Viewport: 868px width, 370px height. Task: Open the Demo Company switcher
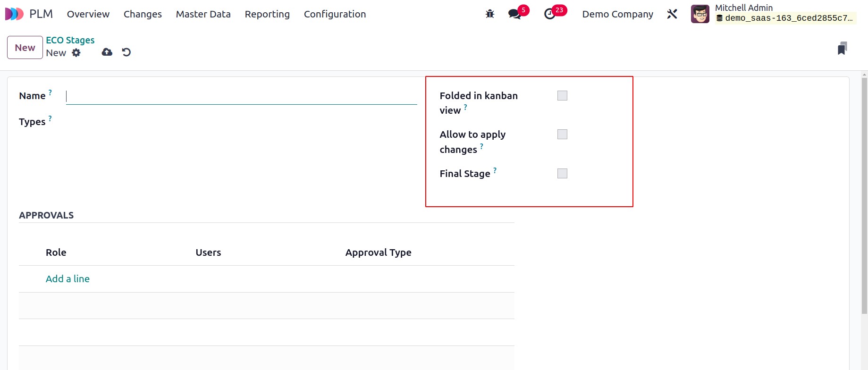point(618,14)
